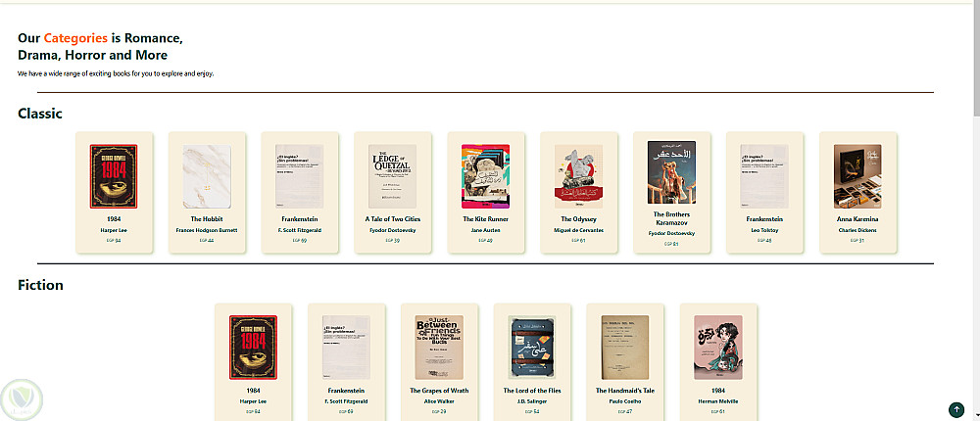Click The Lord of the Flies cover

coord(532,348)
